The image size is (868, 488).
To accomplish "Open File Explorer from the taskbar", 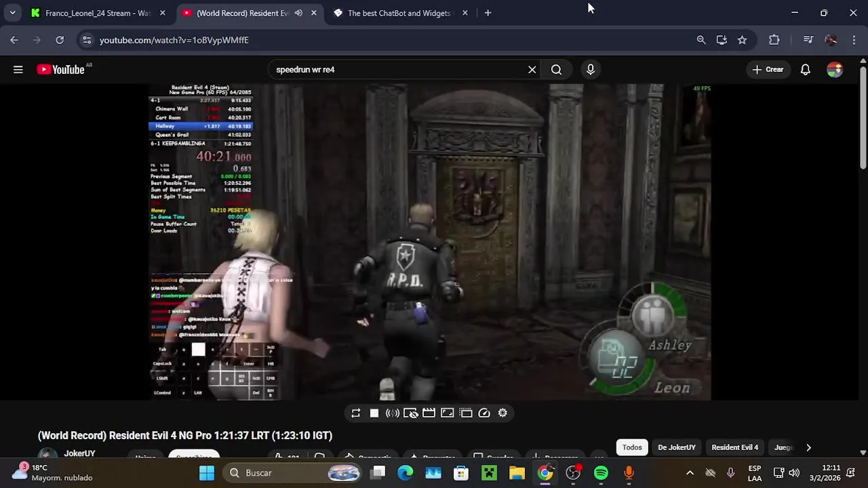I will coord(517,472).
